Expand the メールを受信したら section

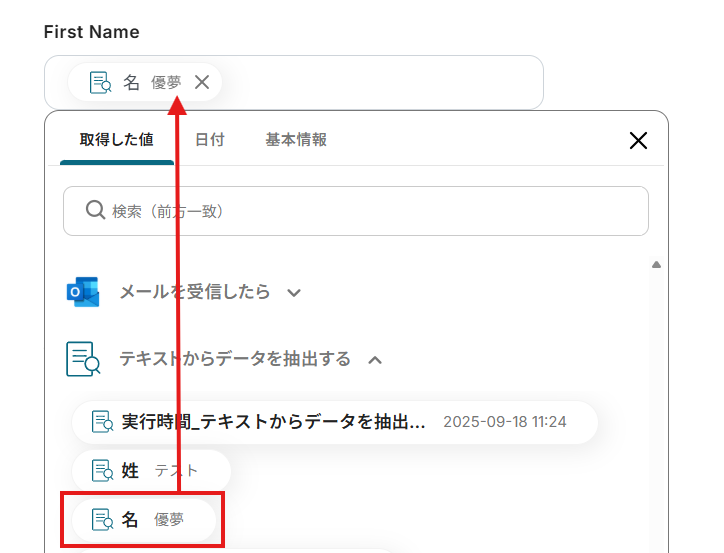pos(294,293)
